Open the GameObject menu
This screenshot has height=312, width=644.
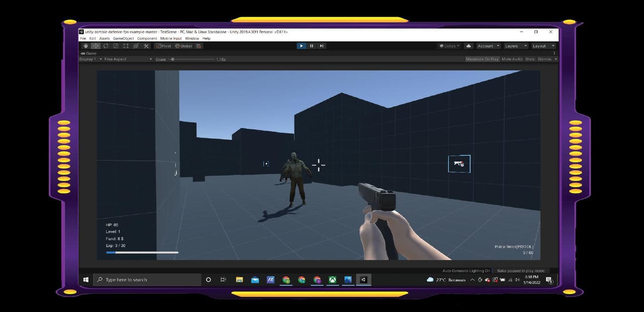click(123, 38)
